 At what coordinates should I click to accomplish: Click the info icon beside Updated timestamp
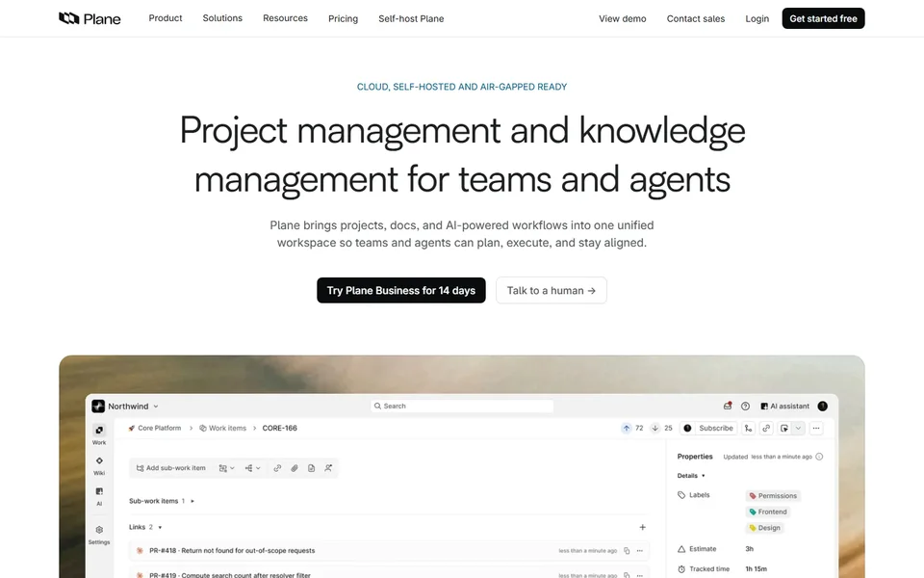pos(819,457)
